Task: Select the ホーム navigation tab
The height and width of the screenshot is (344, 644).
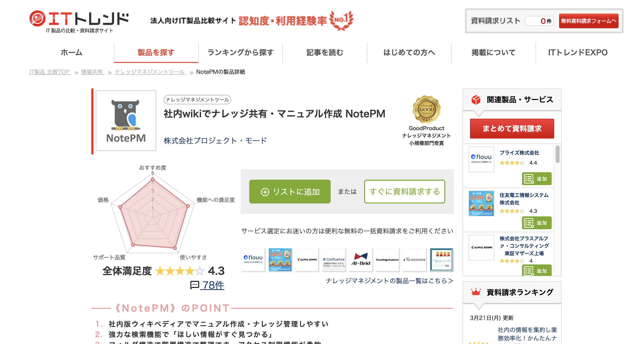Action: pyautogui.click(x=71, y=53)
